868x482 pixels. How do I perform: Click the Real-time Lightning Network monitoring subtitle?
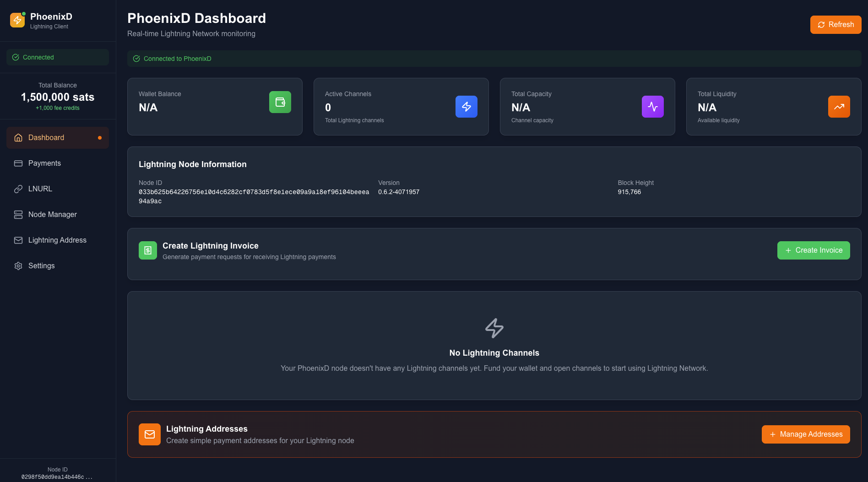(191, 34)
